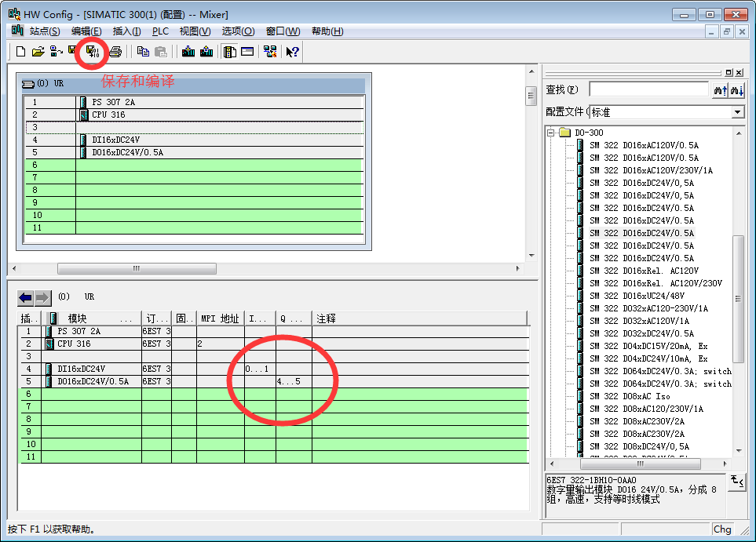Click the search upward binoculars icon

tap(720, 90)
